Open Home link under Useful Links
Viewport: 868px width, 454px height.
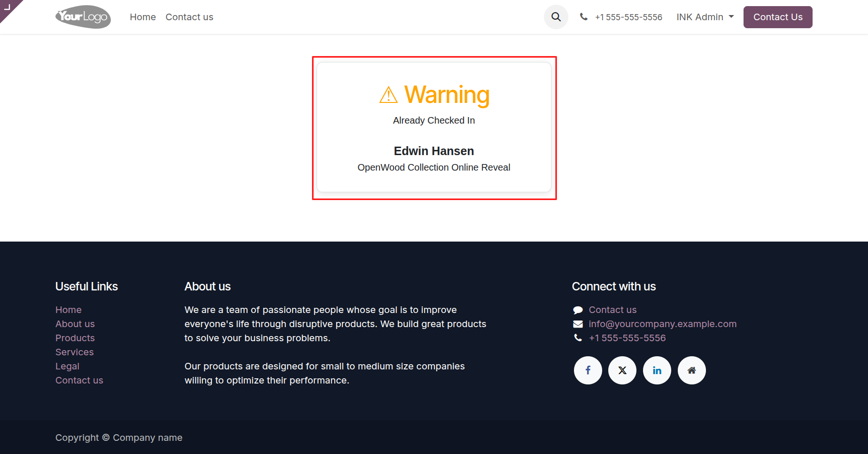coord(69,310)
